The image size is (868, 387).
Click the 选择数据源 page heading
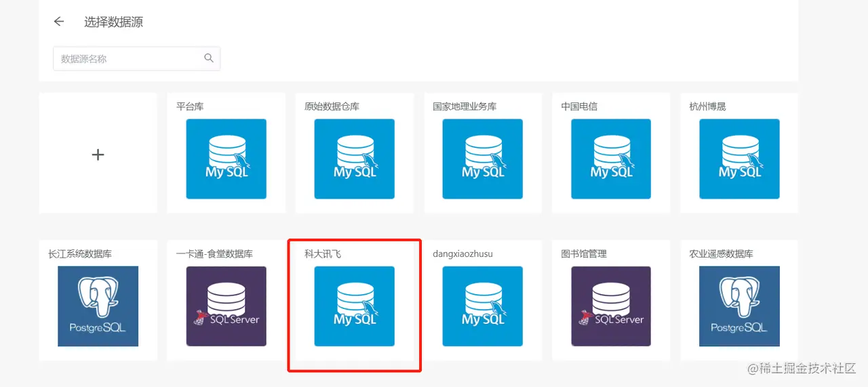tap(113, 22)
